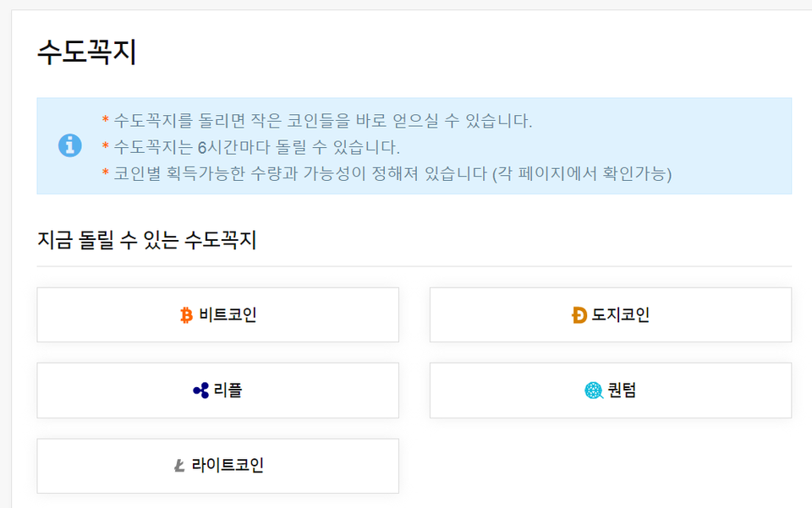
Task: Click the teal Qtum logo icon
Action: [594, 391]
